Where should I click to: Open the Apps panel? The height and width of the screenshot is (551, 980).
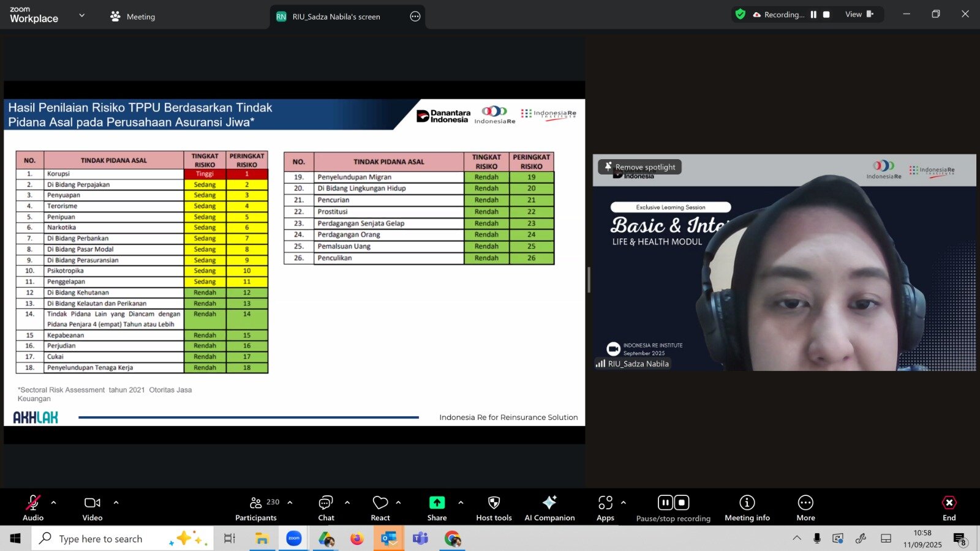[605, 508]
